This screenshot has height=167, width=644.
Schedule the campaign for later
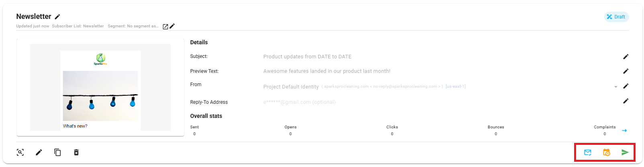pos(607,152)
